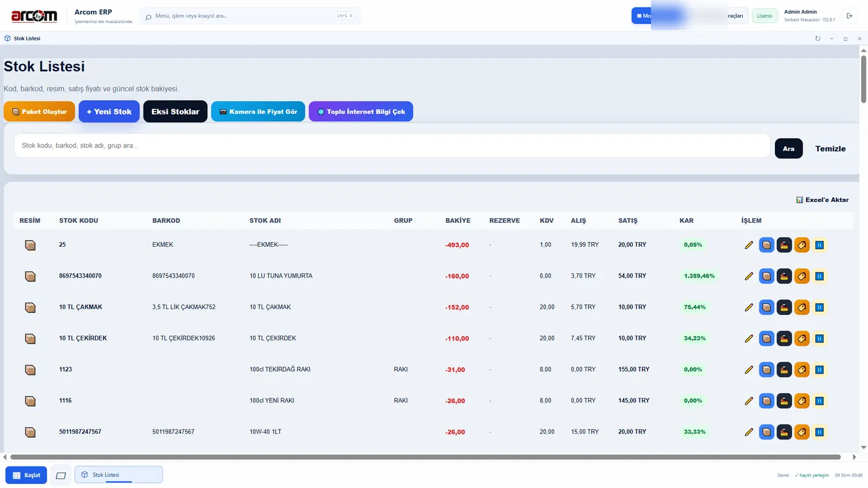Clear the search with Temizle
868x488 pixels.
[x=830, y=149]
